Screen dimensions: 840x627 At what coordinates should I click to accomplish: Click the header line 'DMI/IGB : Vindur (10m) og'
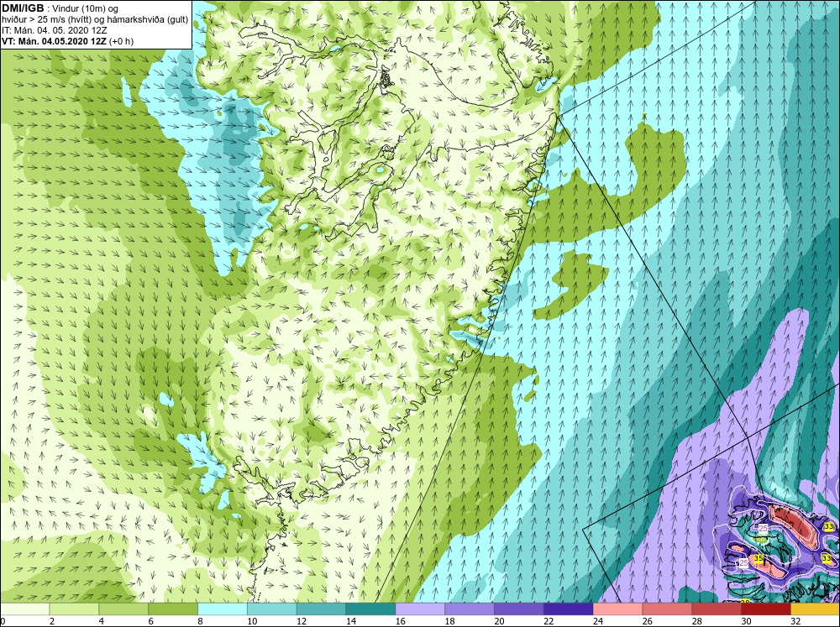click(x=60, y=8)
